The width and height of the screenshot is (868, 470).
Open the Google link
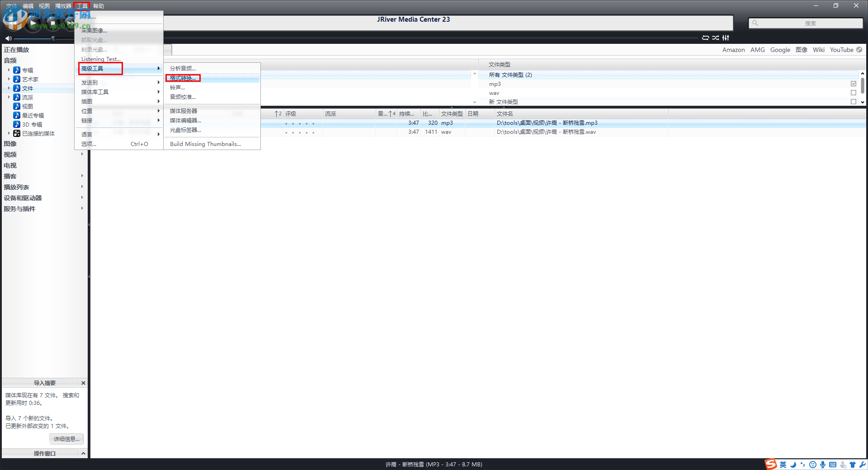click(x=780, y=50)
